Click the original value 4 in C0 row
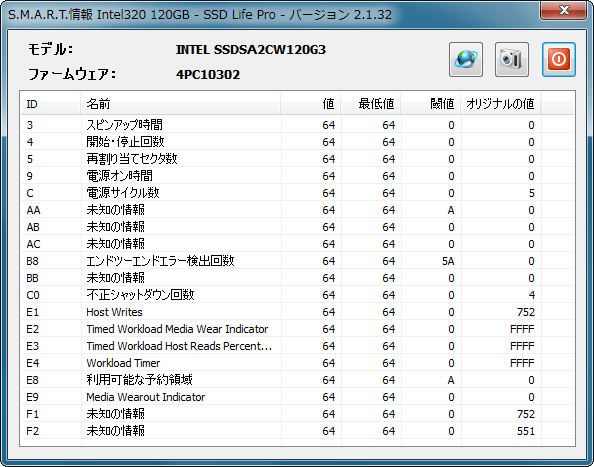The height and width of the screenshot is (467, 594). [x=531, y=295]
